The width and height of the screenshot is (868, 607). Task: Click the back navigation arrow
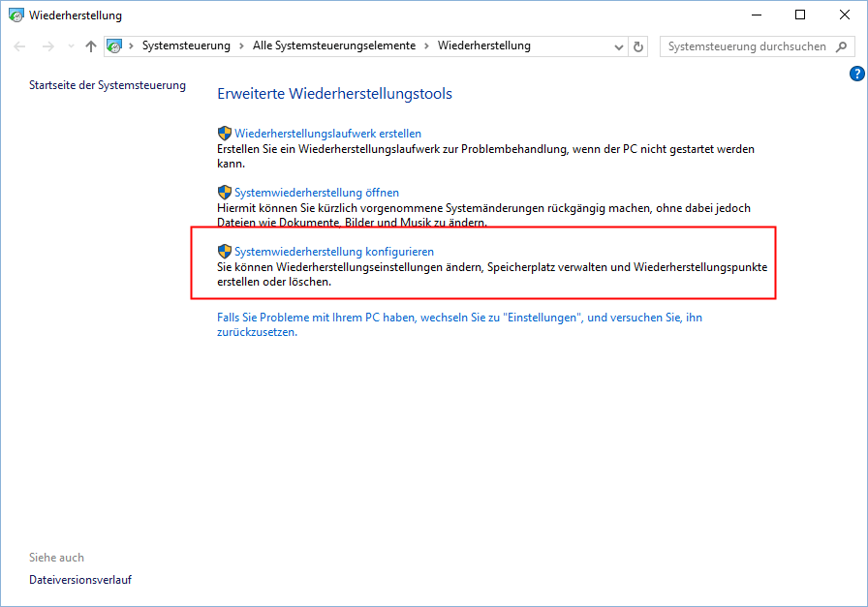pyautogui.click(x=19, y=46)
